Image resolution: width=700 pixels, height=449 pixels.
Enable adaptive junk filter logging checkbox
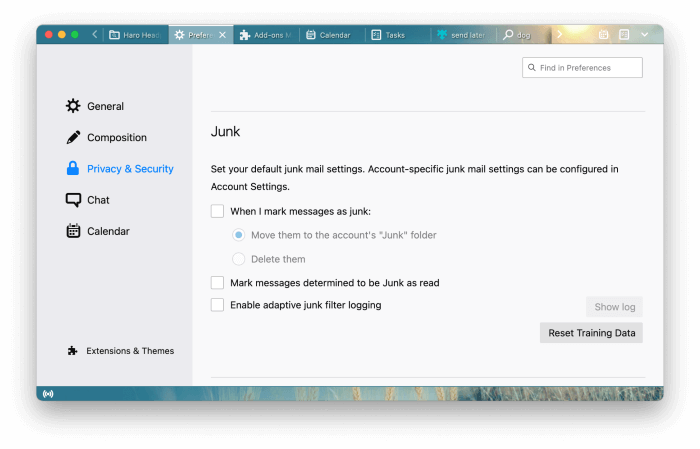(x=217, y=305)
